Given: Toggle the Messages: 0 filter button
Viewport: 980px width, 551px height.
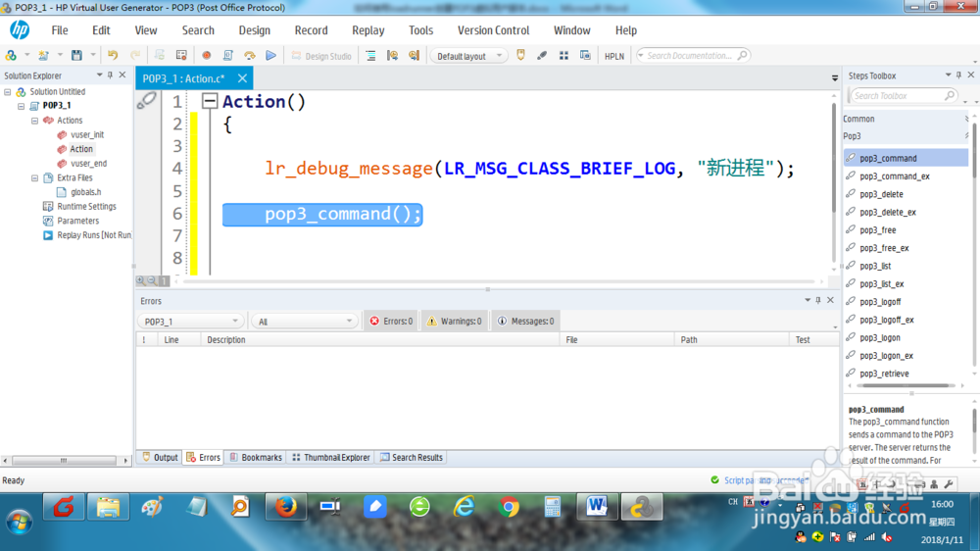Looking at the screenshot, I should point(525,322).
